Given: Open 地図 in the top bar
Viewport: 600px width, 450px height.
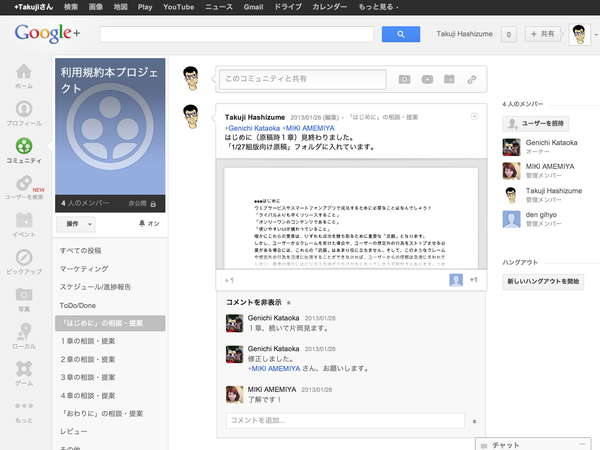Looking at the screenshot, I should [x=121, y=7].
